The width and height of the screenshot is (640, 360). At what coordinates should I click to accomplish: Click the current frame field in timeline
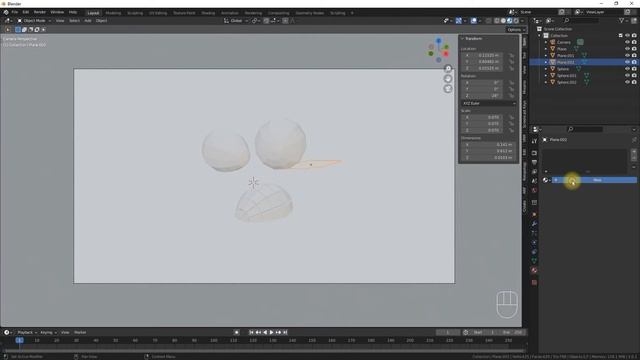click(448, 332)
